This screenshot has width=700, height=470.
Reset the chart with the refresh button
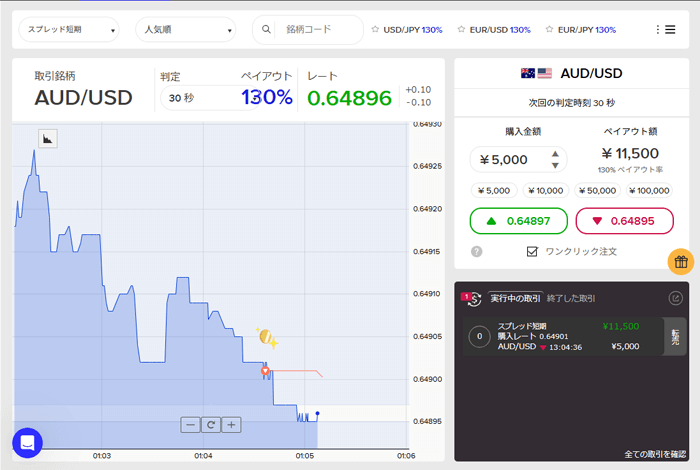coord(211,425)
